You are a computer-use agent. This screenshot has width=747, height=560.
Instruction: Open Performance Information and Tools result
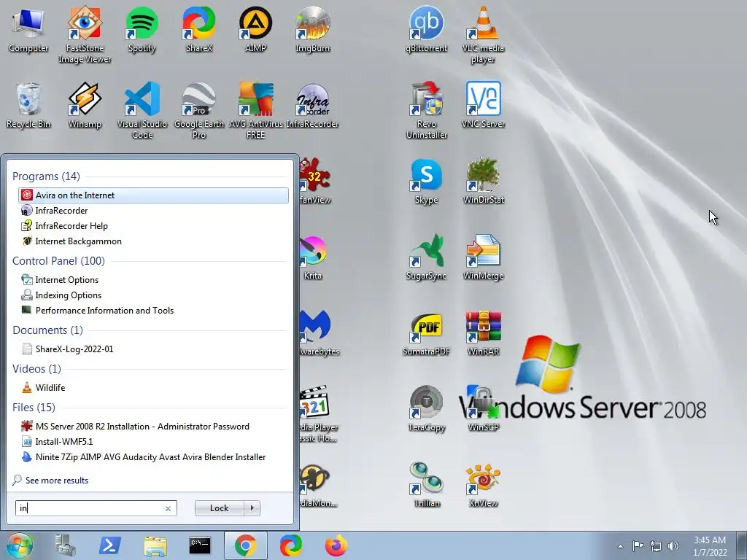(153, 311)
